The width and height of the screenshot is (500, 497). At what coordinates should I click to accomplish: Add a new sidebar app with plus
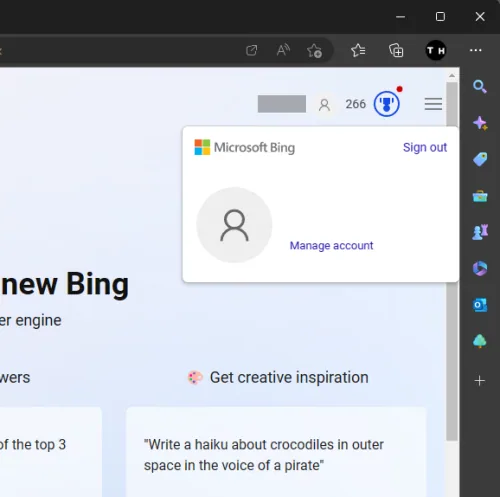[480, 381]
